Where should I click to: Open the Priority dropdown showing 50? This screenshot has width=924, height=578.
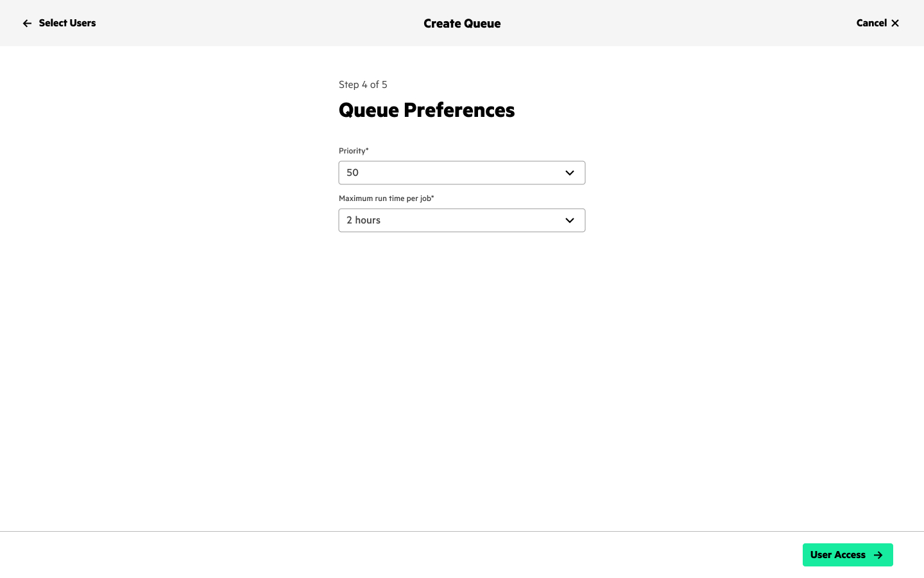462,173
